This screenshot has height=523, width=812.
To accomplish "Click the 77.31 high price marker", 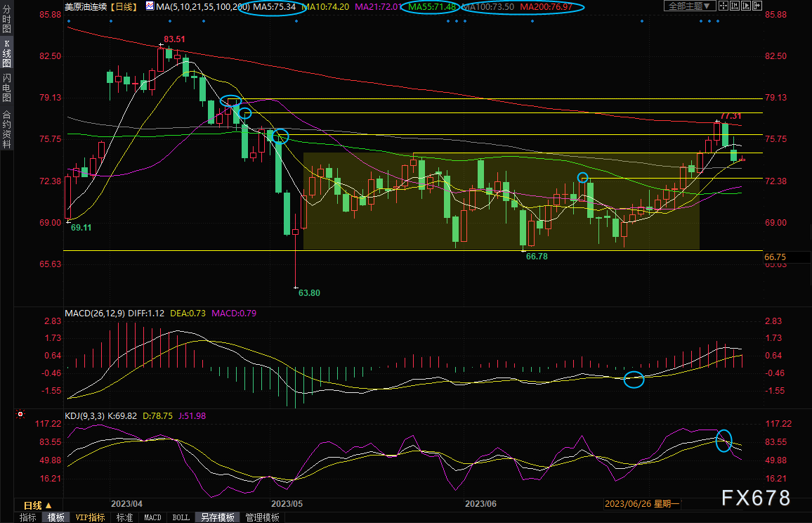I will (731, 116).
